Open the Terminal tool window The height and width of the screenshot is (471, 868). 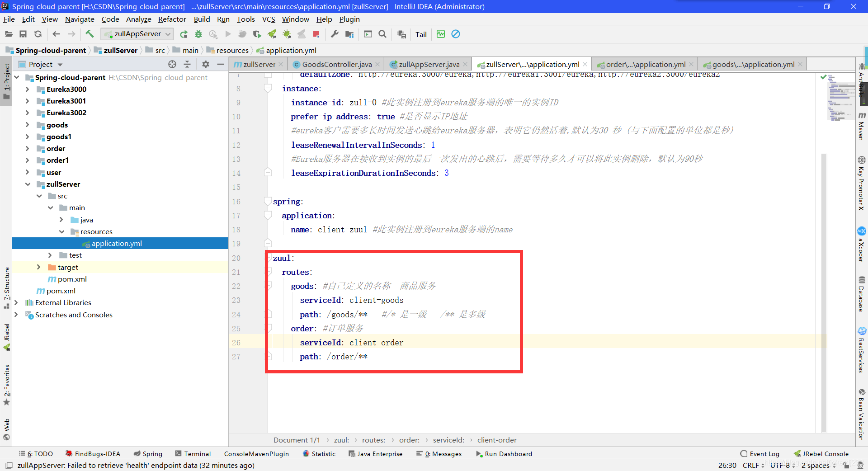[193, 454]
